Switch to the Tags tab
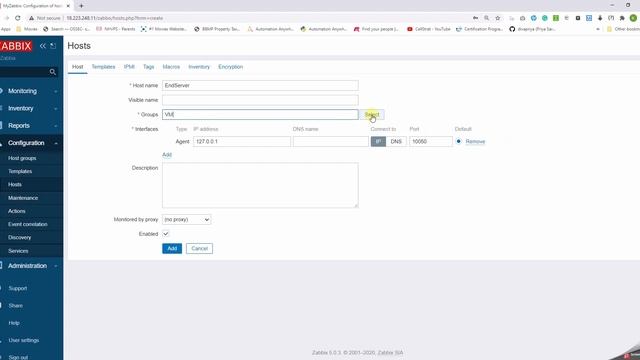The height and width of the screenshot is (360, 640). [149, 67]
